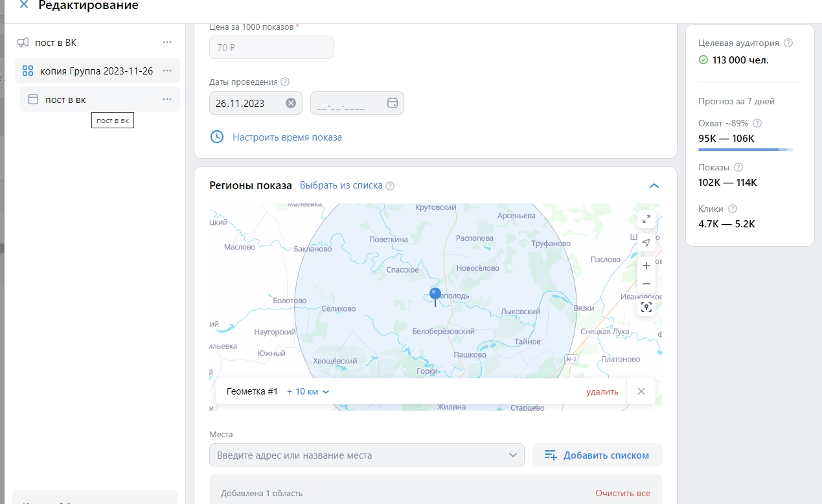Click the clock icon for display schedule
822x504 pixels.
(217, 137)
